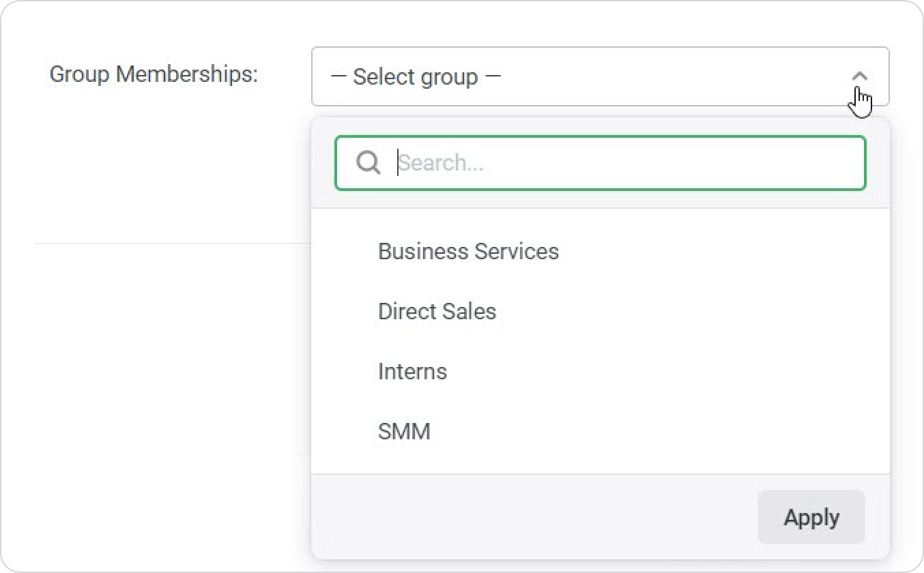Click the Group Memberships label
The width and height of the screenshot is (924, 573).
click(154, 74)
